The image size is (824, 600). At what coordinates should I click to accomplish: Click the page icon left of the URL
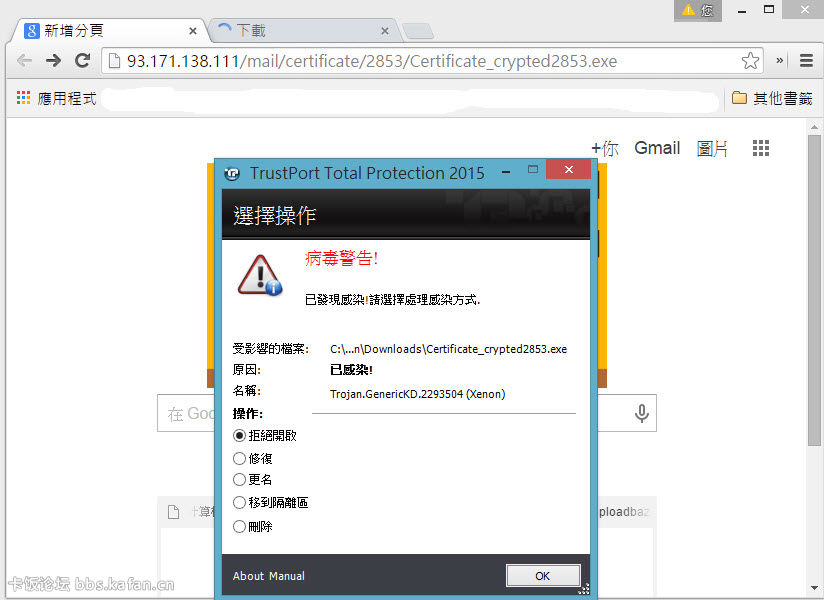114,61
